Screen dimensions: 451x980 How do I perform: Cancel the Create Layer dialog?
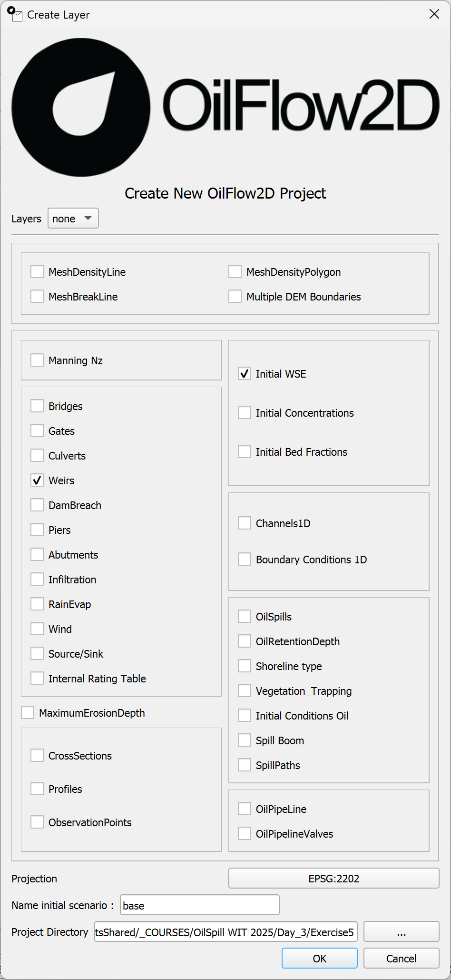[x=402, y=959]
